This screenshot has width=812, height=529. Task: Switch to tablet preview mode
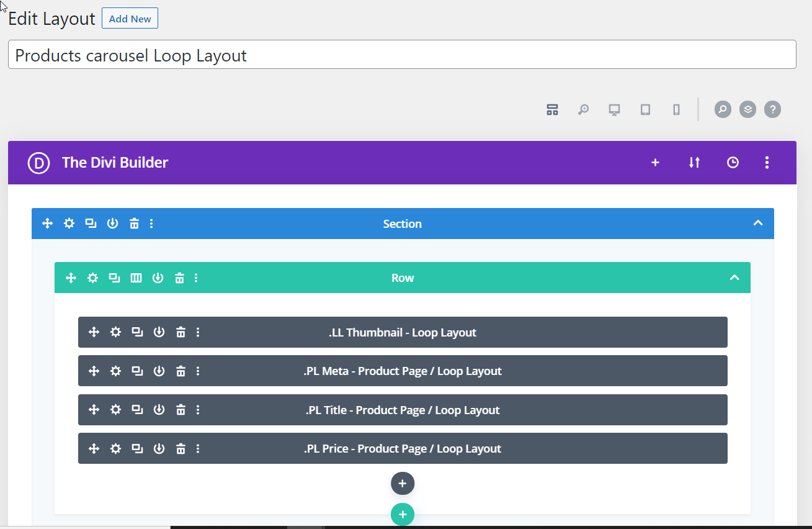[645, 110]
